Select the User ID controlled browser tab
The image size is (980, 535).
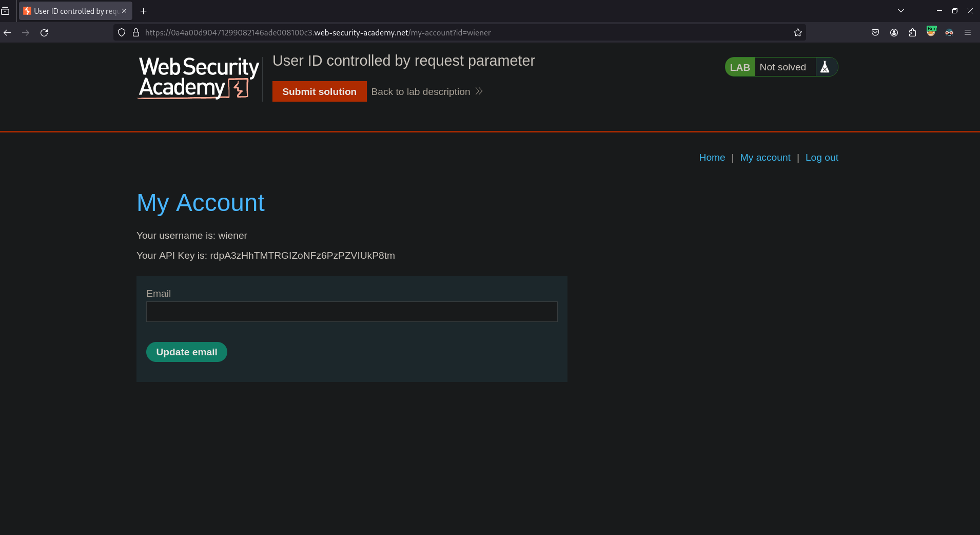pos(72,11)
